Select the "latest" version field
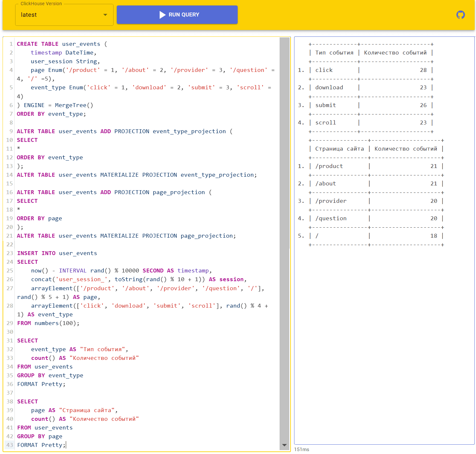Image resolution: width=476 pixels, height=454 pixels. 58,15
